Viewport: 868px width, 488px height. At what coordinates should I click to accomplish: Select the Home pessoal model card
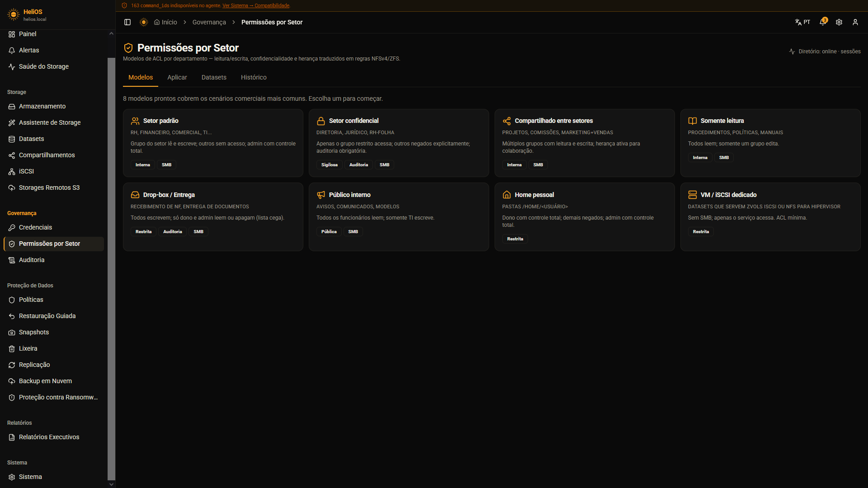tap(585, 217)
